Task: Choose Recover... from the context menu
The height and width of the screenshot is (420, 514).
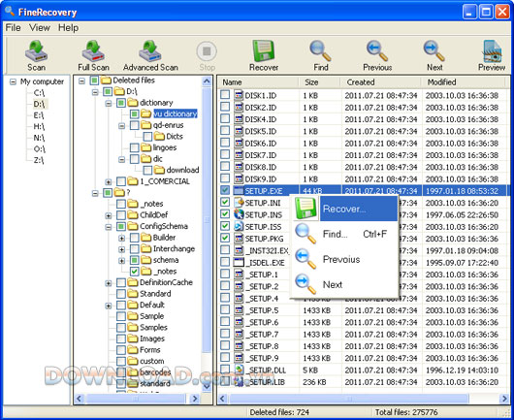Action: click(344, 209)
